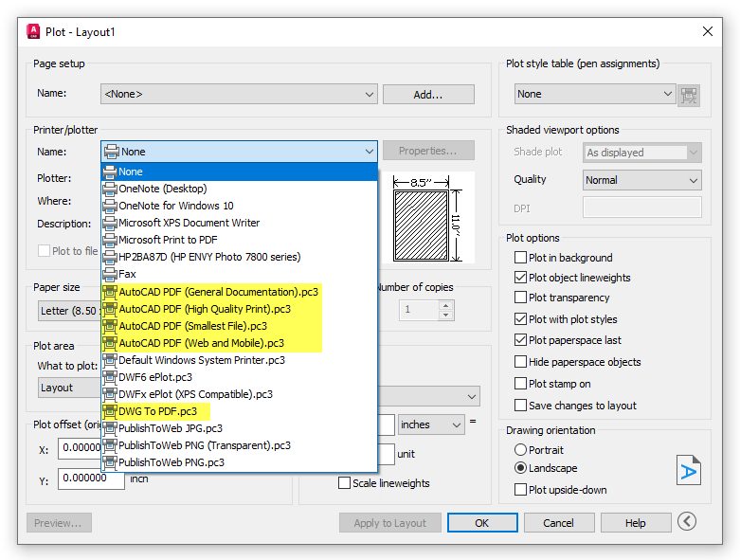Increase number of copies with up arrow
Screen dimensions: 740x560
pos(446,305)
